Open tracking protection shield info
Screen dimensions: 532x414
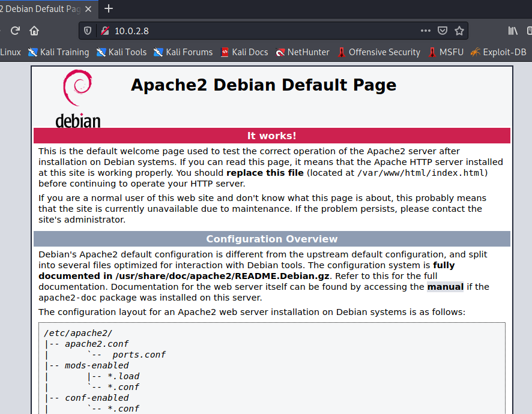pos(88,31)
